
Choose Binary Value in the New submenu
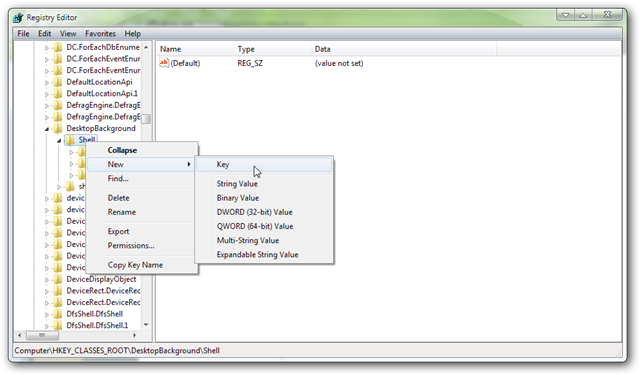[x=264, y=198]
